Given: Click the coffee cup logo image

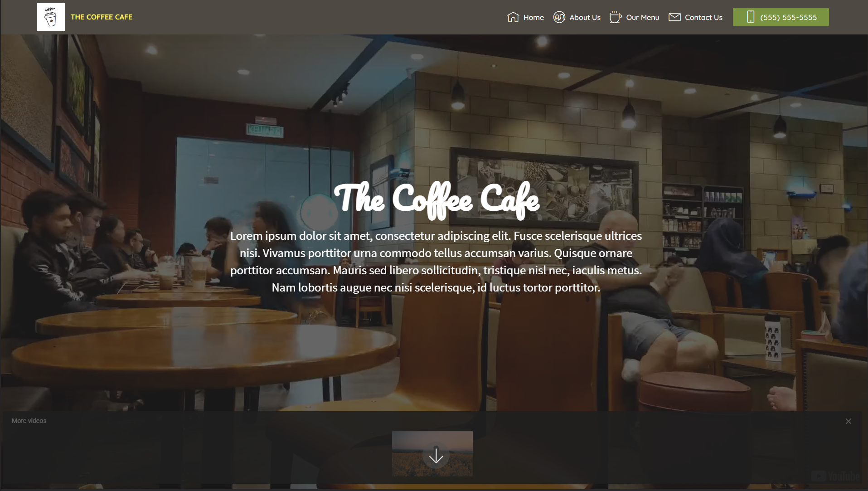Looking at the screenshot, I should click(51, 17).
